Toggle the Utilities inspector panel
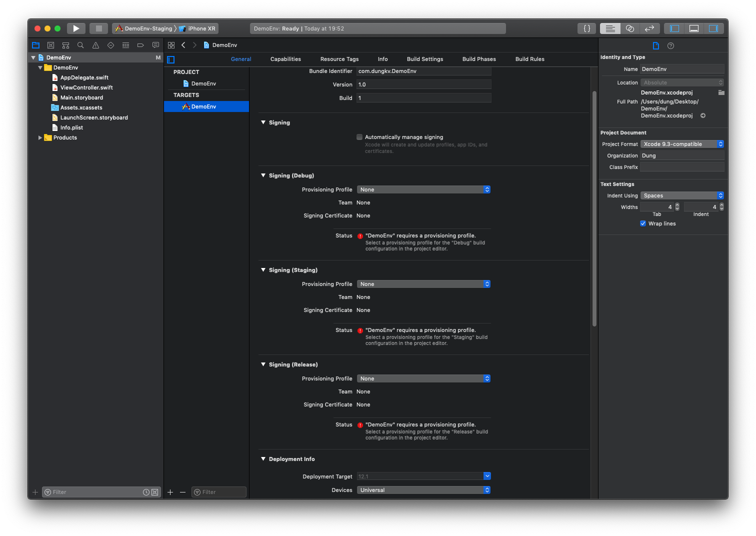 click(x=713, y=28)
